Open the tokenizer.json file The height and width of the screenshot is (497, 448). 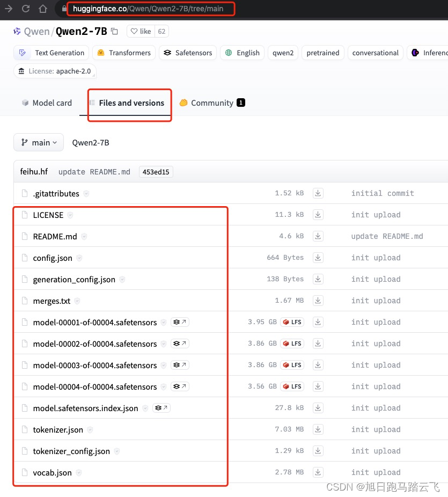pos(58,430)
